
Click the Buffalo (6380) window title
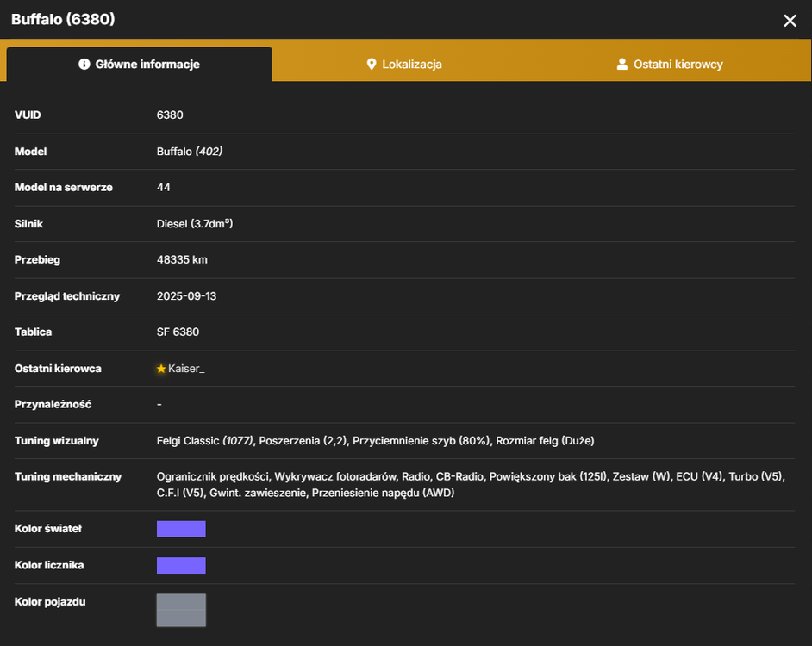point(63,19)
